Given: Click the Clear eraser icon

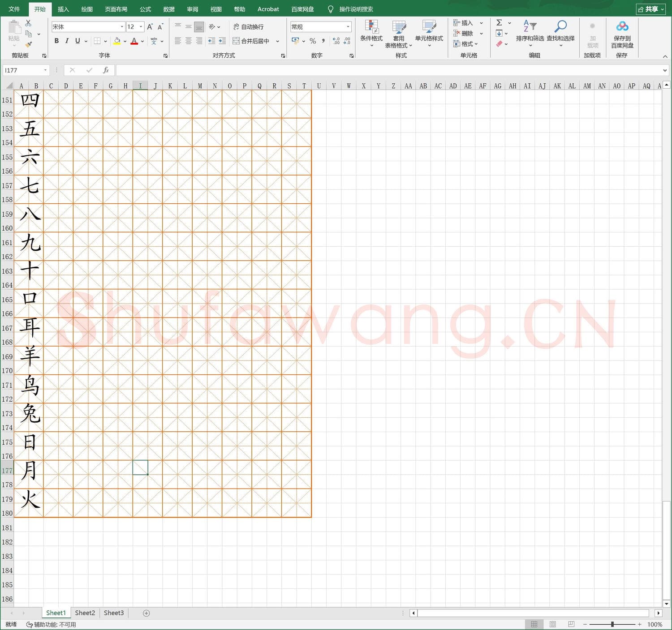Looking at the screenshot, I should [x=499, y=44].
